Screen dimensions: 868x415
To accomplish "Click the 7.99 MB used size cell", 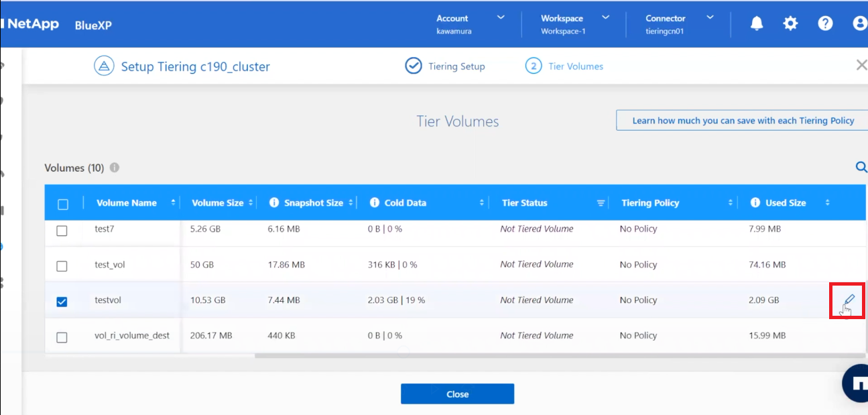I will click(x=765, y=229).
